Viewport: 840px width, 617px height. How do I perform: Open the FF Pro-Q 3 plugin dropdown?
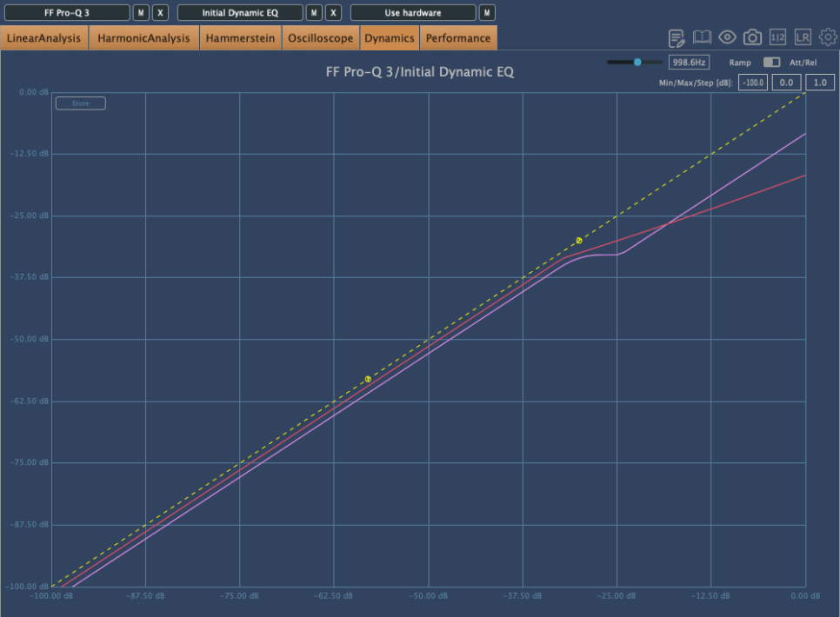[67, 13]
